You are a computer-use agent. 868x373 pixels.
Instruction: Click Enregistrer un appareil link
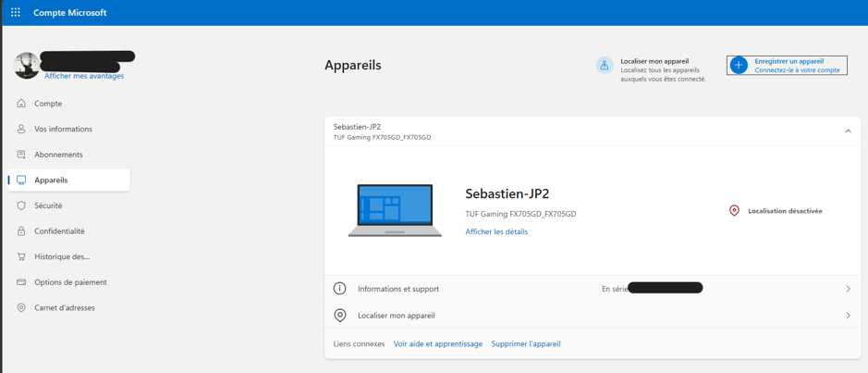[789, 61]
